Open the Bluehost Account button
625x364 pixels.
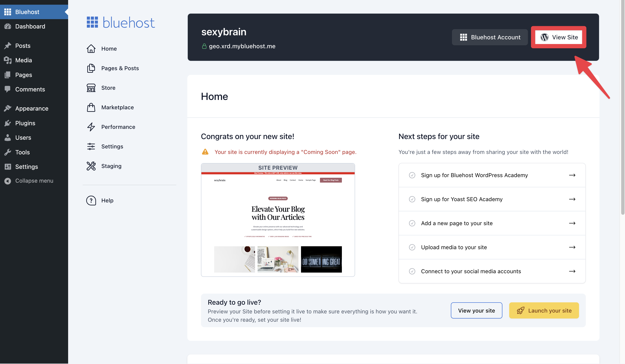point(490,37)
